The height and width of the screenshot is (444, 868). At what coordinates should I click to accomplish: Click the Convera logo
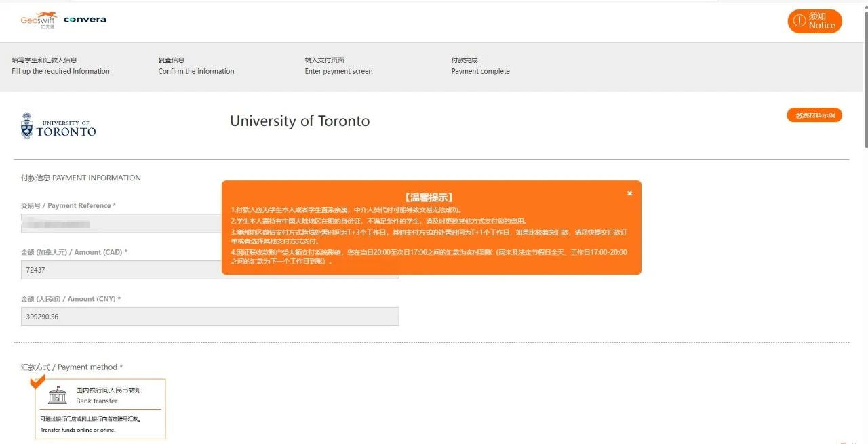tap(85, 20)
